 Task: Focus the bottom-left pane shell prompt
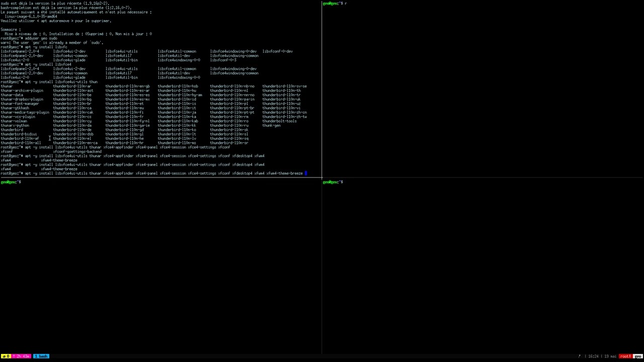(x=11, y=182)
